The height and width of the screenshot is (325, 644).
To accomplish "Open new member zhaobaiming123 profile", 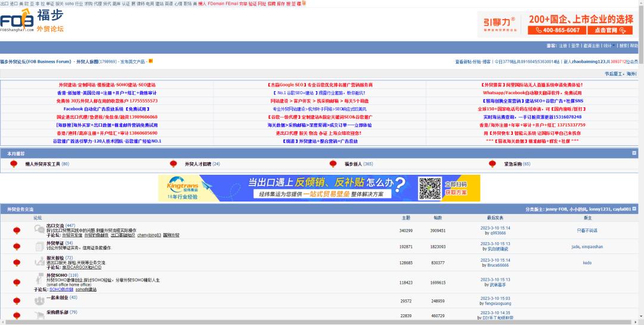I will click(589, 61).
